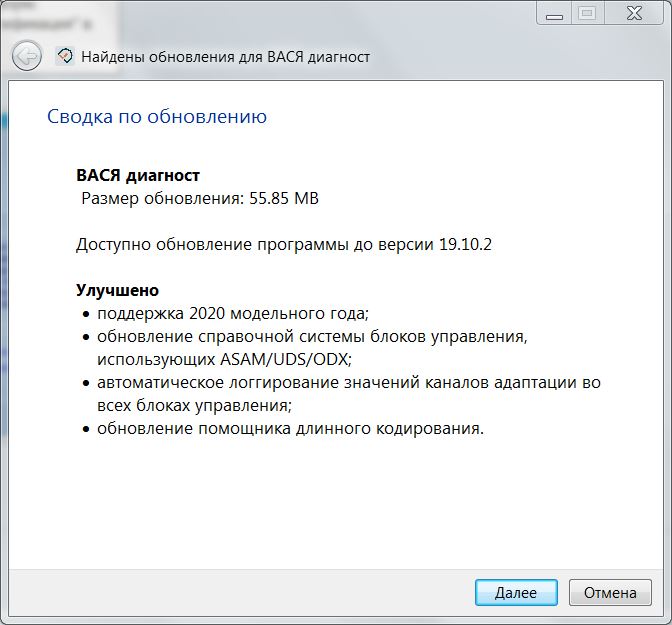
Task: Go back using the round arrow button
Action: tap(27, 56)
